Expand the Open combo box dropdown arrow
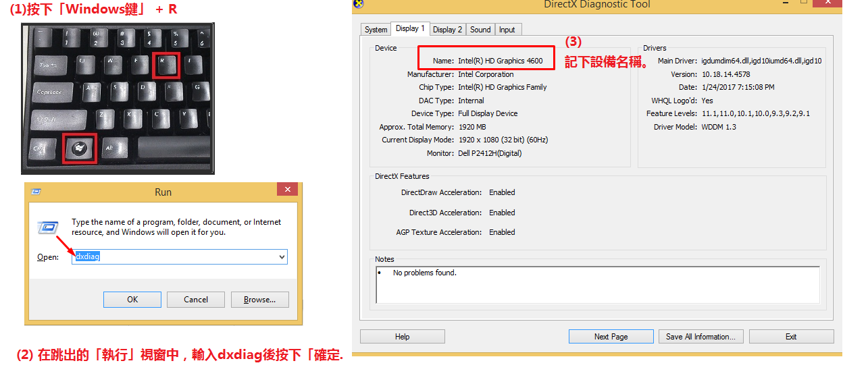Viewport: 868px width, 384px height. click(x=282, y=256)
